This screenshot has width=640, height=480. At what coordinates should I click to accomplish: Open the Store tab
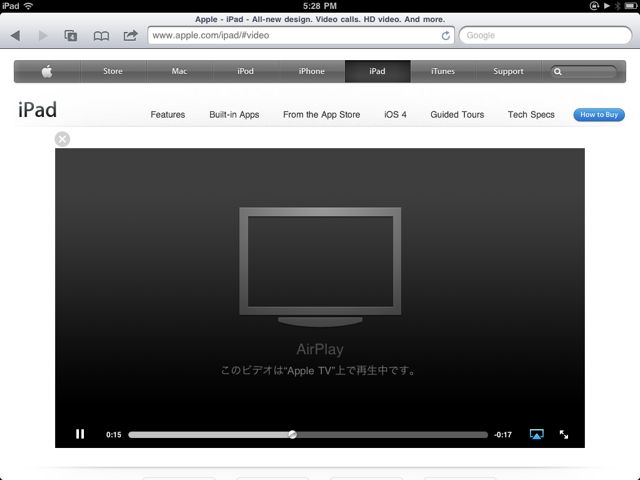(x=113, y=71)
